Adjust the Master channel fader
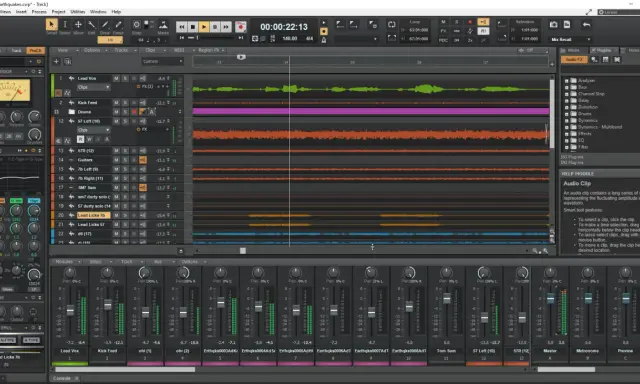 click(550, 298)
